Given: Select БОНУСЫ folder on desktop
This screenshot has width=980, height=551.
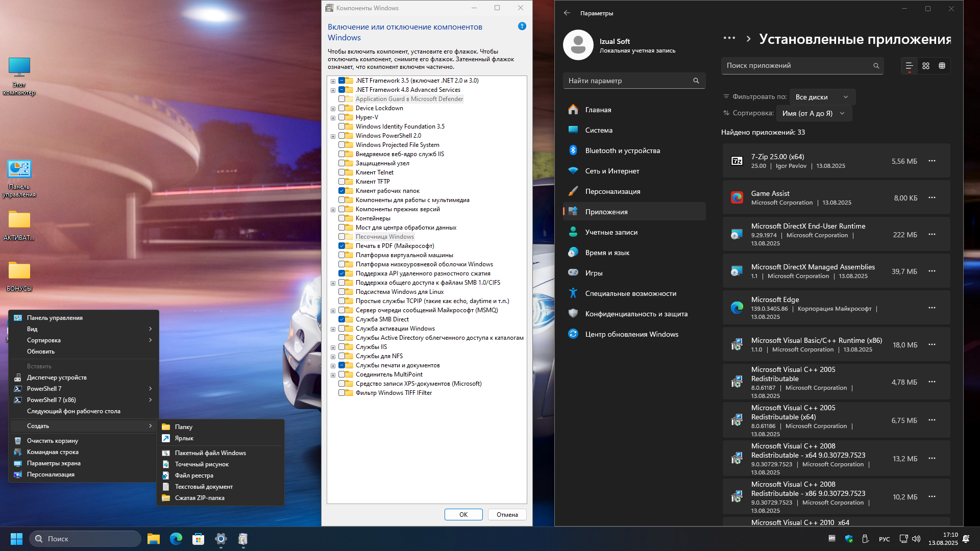Looking at the screenshot, I should click(x=19, y=276).
